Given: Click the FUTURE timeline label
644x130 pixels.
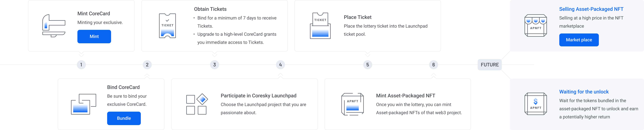Looking at the screenshot, I should (x=489, y=65).
